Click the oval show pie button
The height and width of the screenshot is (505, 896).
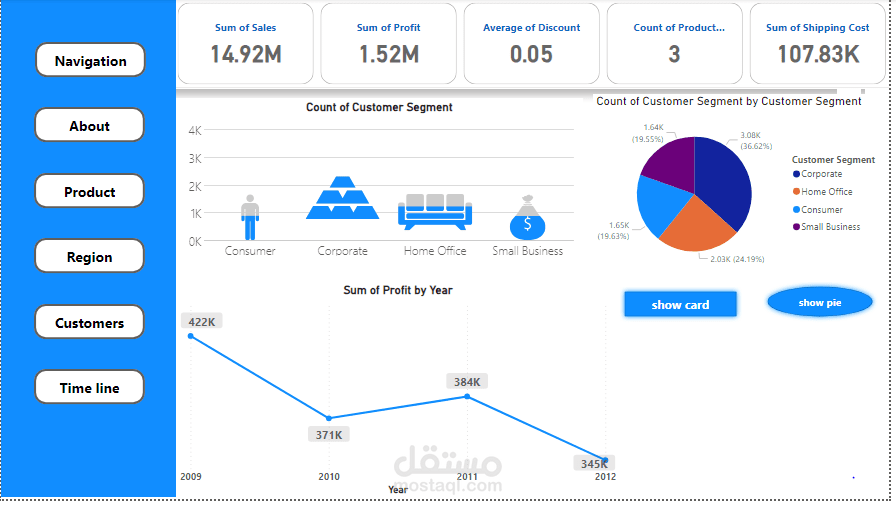coord(819,302)
